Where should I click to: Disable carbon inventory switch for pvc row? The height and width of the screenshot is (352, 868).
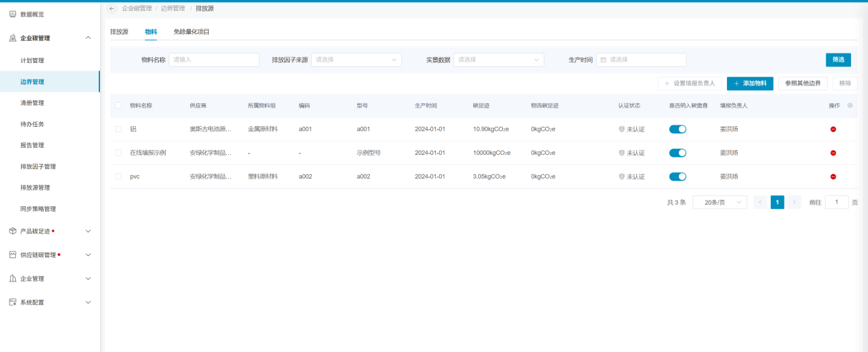[x=677, y=177]
